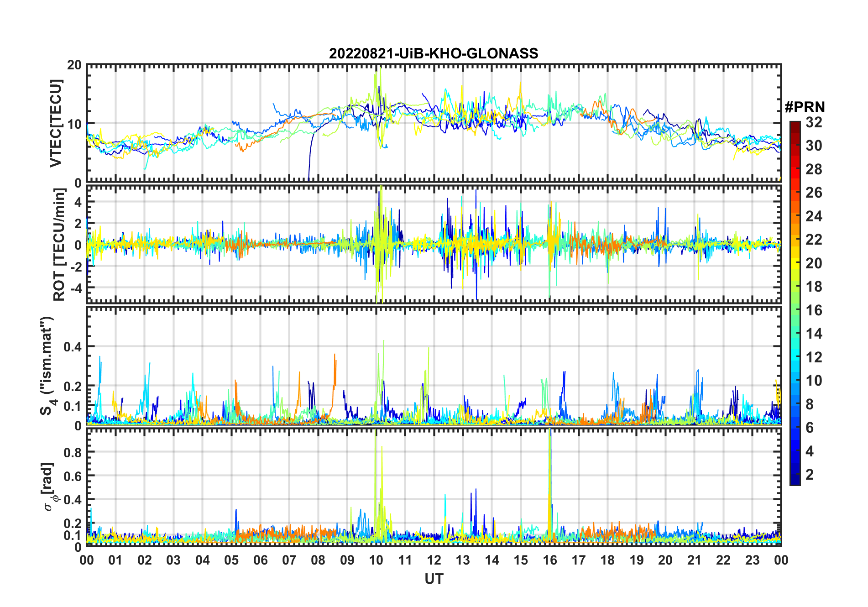Select colorbar tick label 26

coord(814,193)
